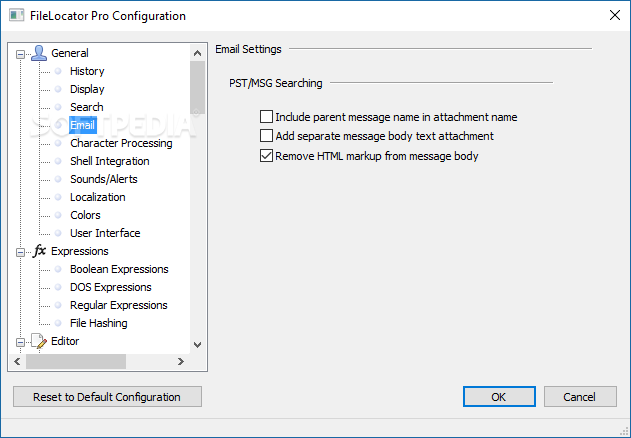Select DOS Expressions tree item
Viewport: 631px width, 438px height.
click(111, 287)
